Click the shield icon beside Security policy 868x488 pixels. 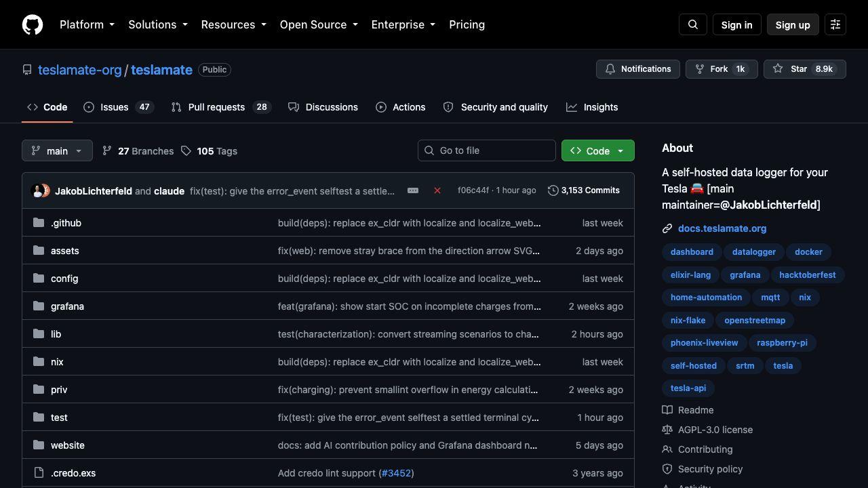pos(667,469)
